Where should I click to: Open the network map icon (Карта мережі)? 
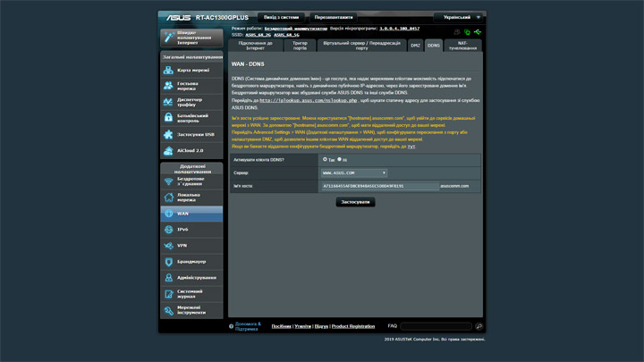coord(168,71)
